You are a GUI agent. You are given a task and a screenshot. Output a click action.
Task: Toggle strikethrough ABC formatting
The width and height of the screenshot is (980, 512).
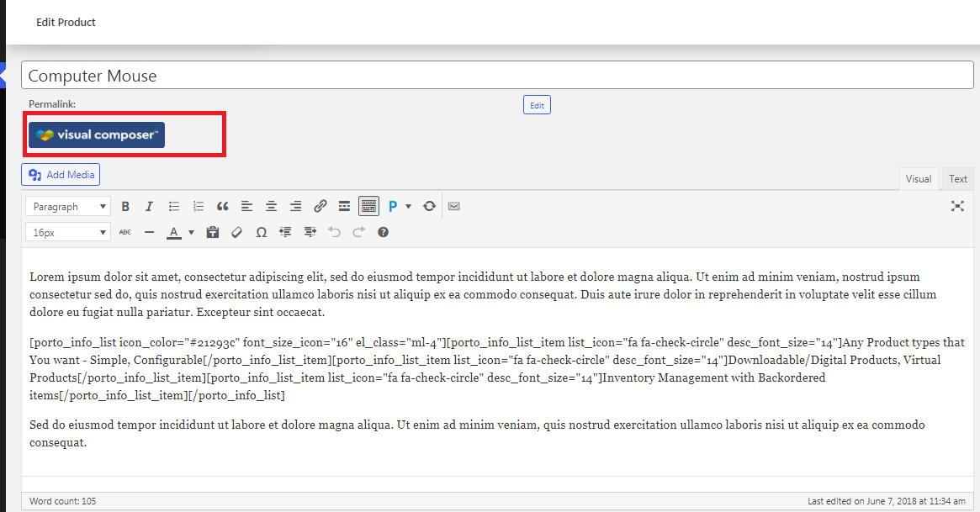[125, 232]
